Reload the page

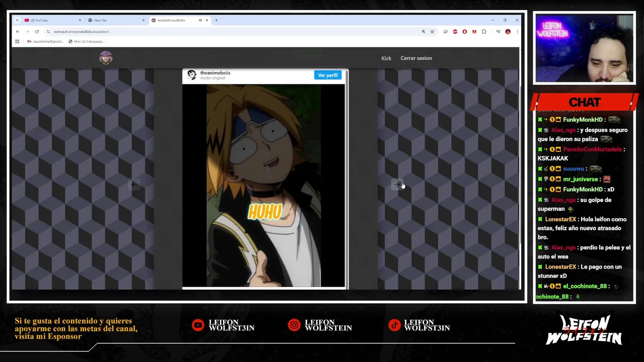pos(37,32)
